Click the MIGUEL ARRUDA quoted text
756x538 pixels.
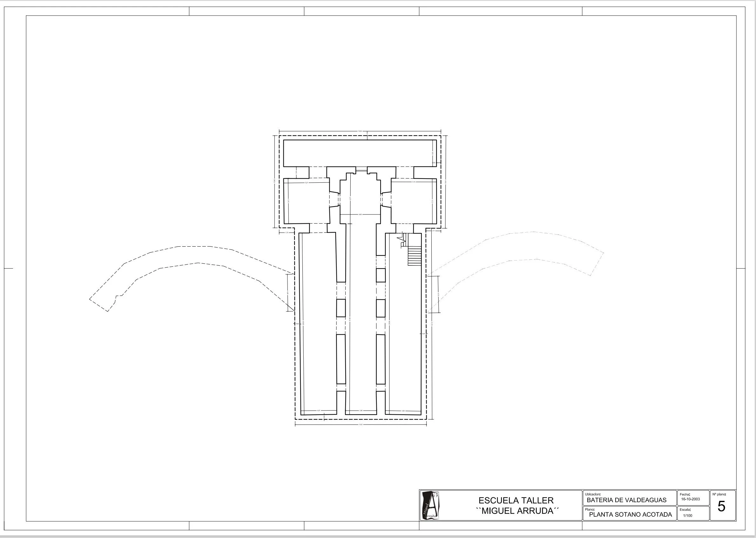pyautogui.click(x=517, y=511)
